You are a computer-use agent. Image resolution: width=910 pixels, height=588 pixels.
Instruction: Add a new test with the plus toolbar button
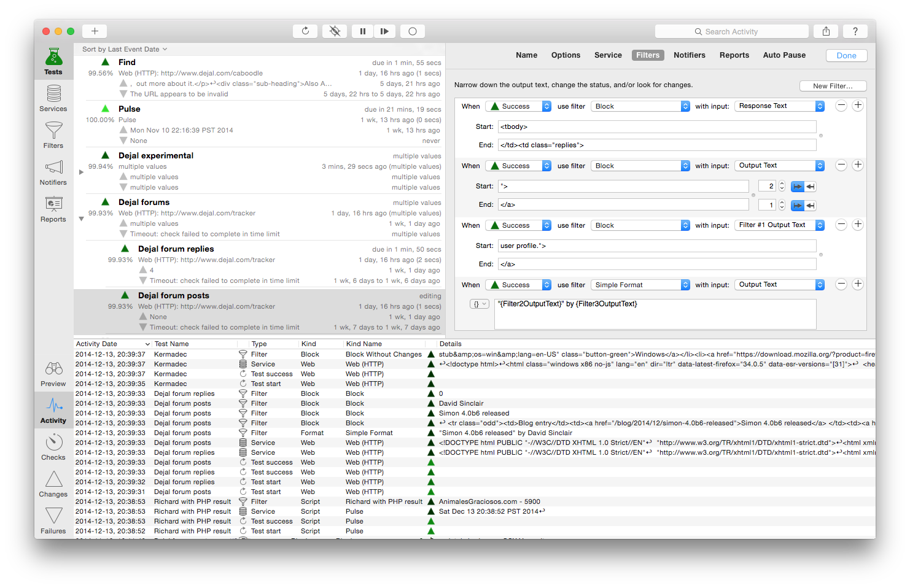[95, 31]
